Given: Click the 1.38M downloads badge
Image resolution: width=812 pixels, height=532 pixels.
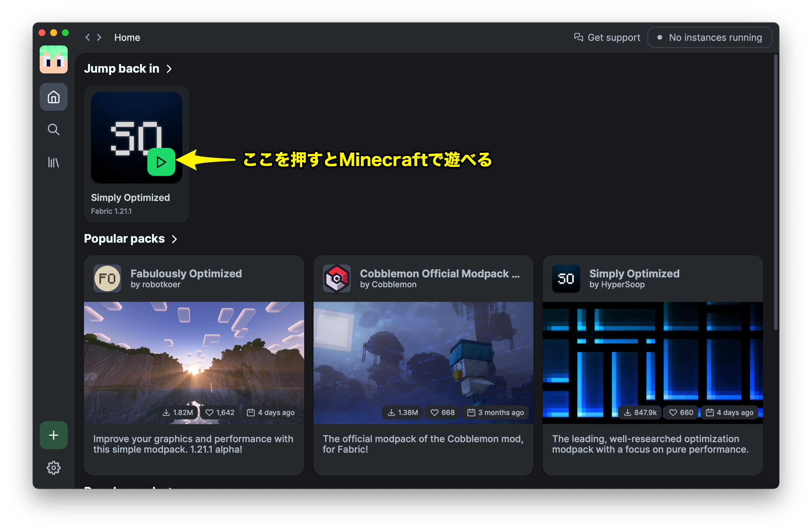Looking at the screenshot, I should click(x=403, y=413).
